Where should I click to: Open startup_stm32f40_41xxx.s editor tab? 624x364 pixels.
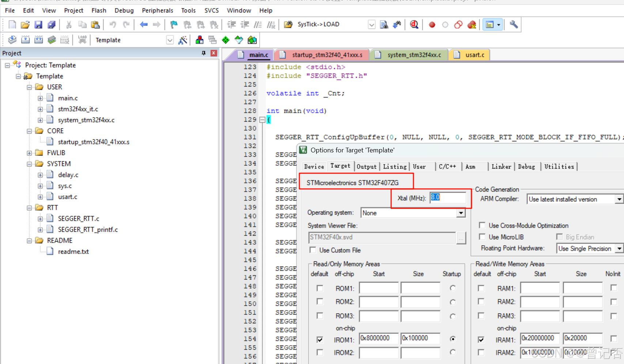tap(322, 55)
